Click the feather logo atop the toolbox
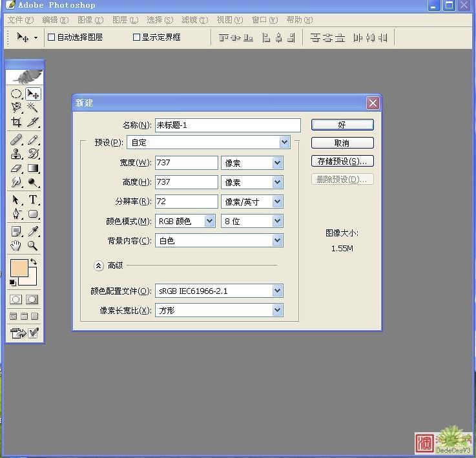This screenshot has width=476, height=458. [25, 77]
